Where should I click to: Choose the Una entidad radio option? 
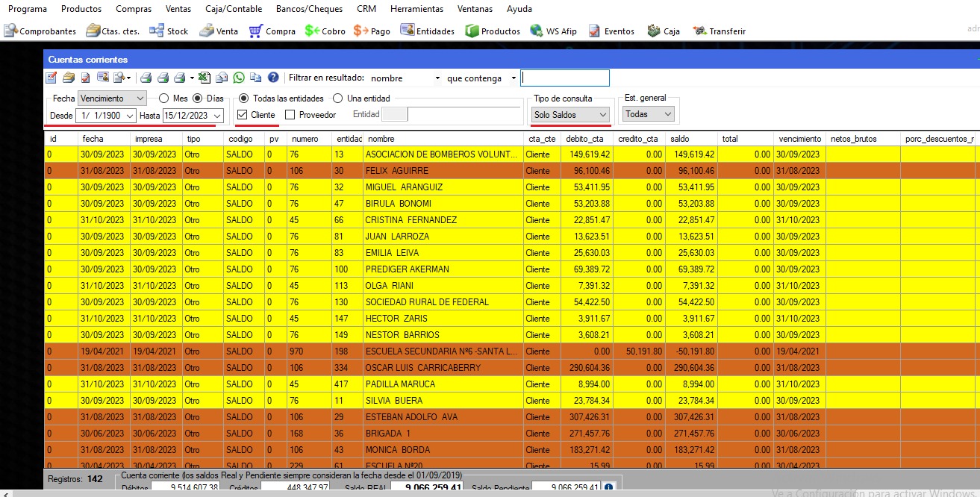coord(338,99)
